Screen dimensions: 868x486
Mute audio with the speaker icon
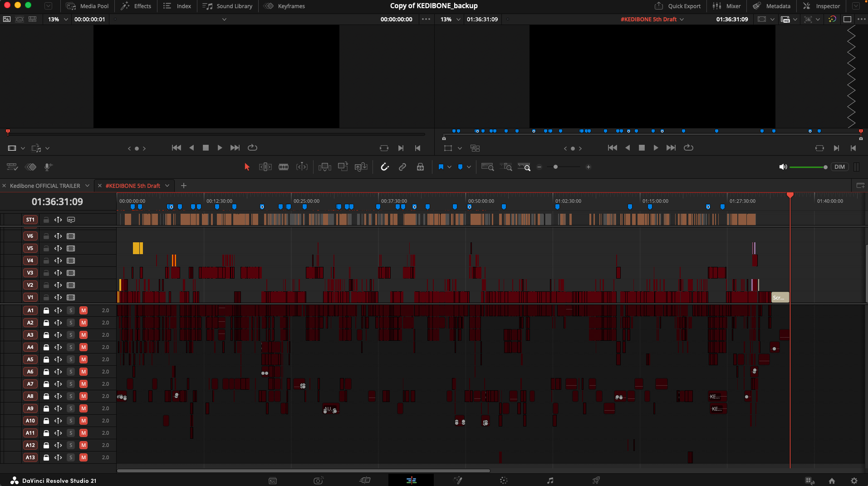(x=783, y=167)
